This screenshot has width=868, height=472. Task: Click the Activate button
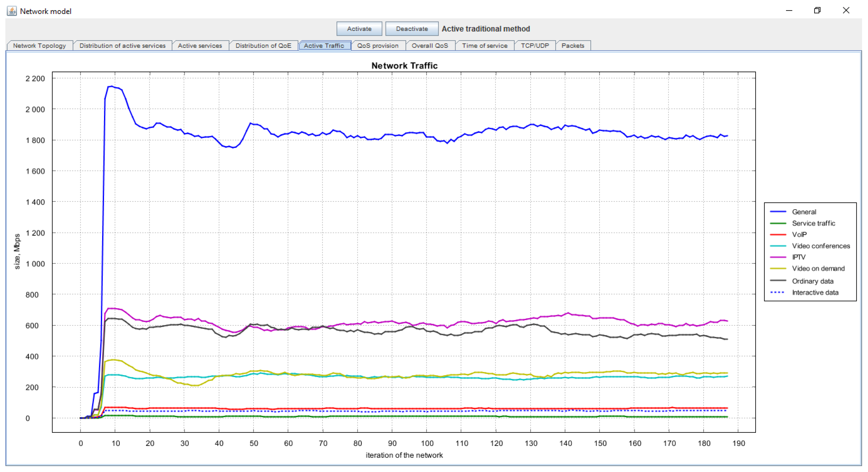(x=359, y=29)
